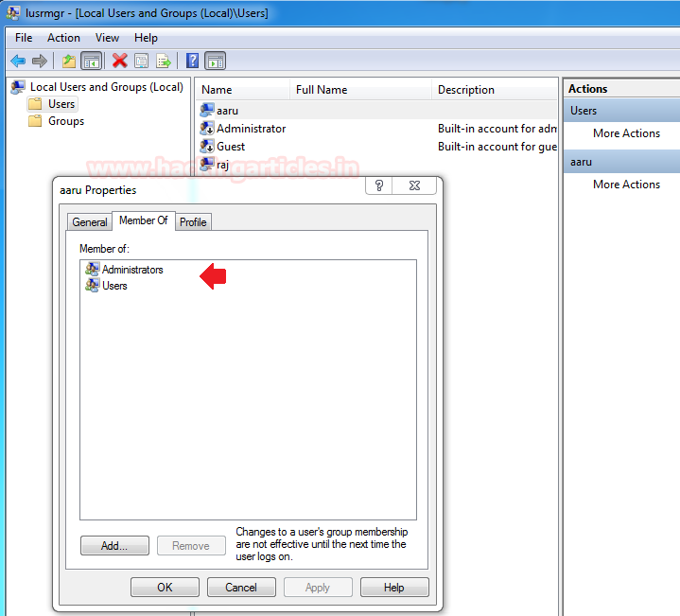The height and width of the screenshot is (616, 680).
Task: Open More Actions under aaru
Action: pyautogui.click(x=626, y=185)
